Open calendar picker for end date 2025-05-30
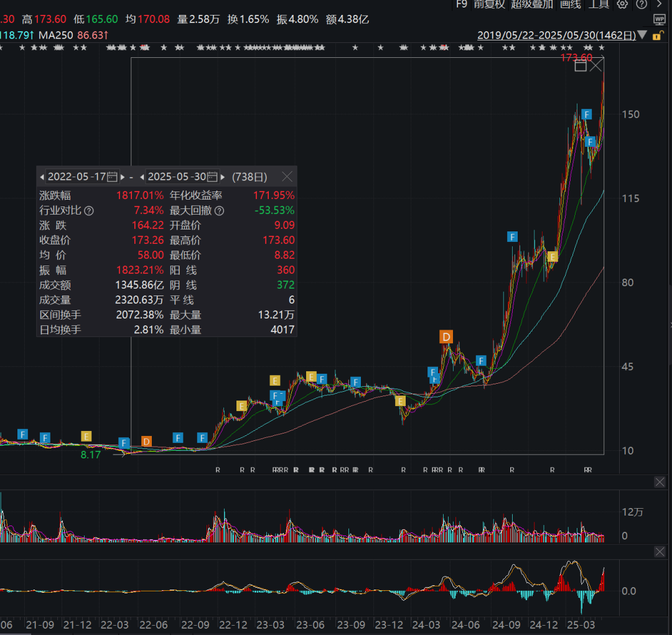 click(x=212, y=177)
